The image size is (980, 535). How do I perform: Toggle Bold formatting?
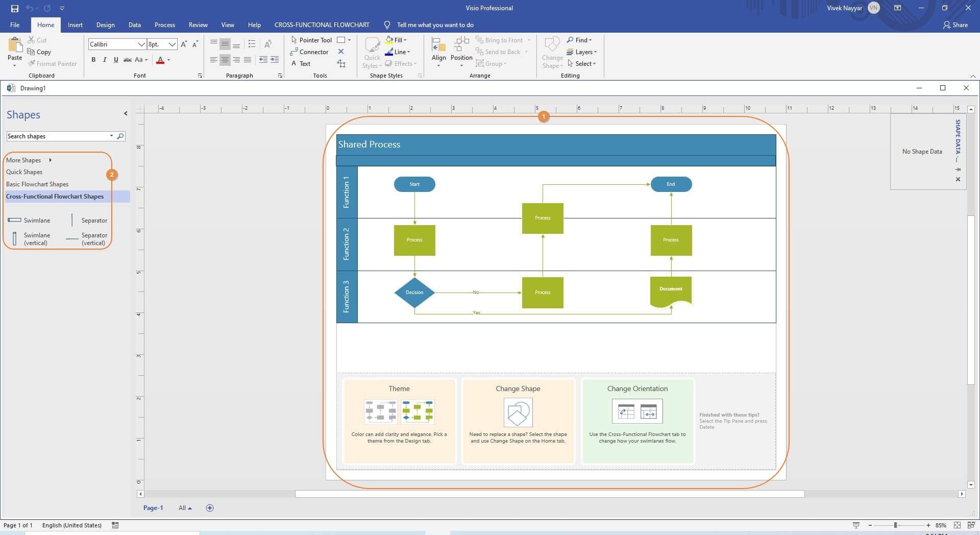pos(93,60)
